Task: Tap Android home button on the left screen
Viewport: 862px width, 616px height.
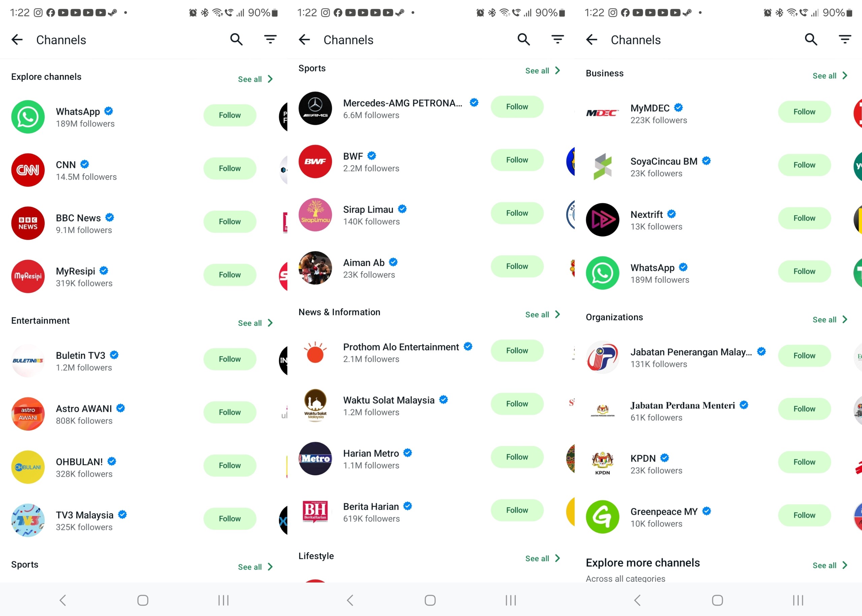Action: 143,600
